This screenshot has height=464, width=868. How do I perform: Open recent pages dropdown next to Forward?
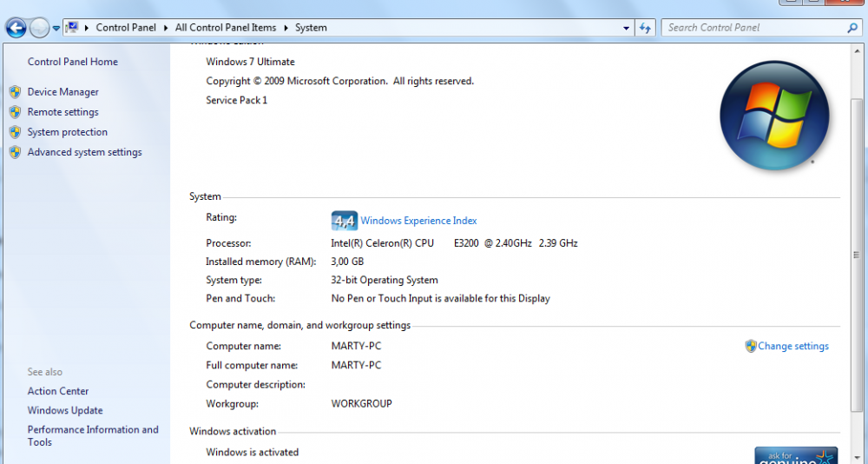56,29
